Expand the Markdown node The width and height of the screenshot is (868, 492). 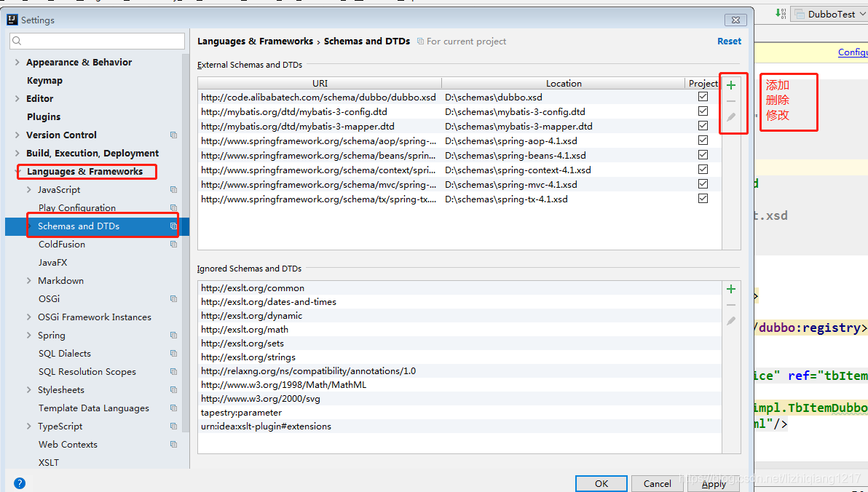click(x=29, y=281)
